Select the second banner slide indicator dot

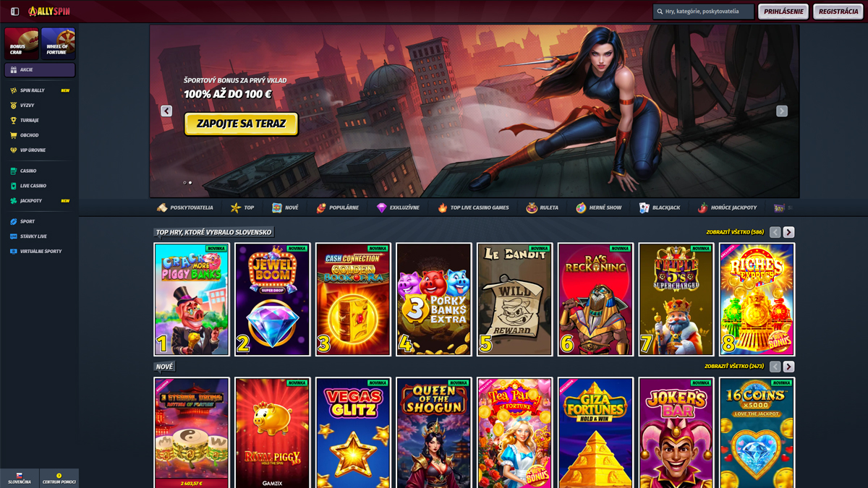click(x=190, y=183)
